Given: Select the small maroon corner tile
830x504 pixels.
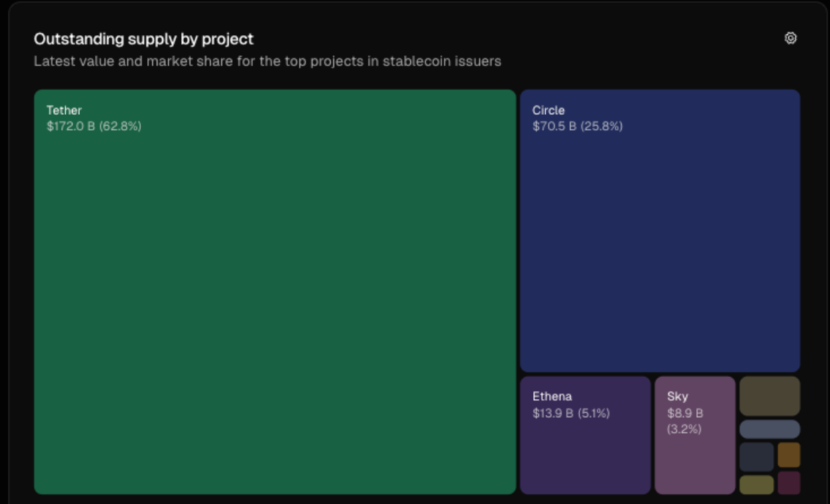Looking at the screenshot, I should (x=788, y=482).
